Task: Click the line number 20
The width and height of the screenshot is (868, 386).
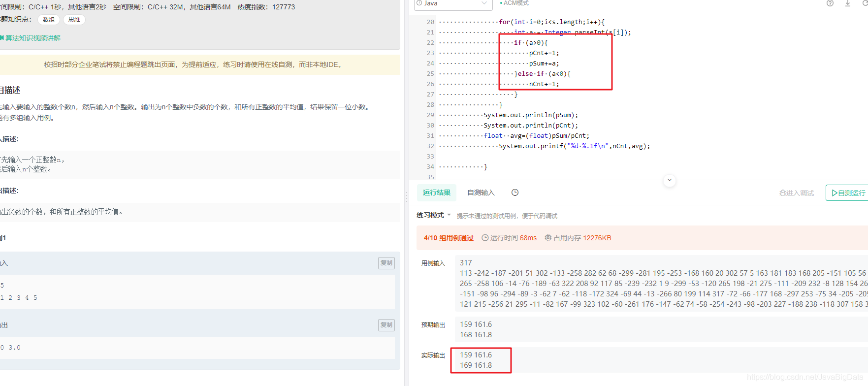Action: [x=430, y=22]
